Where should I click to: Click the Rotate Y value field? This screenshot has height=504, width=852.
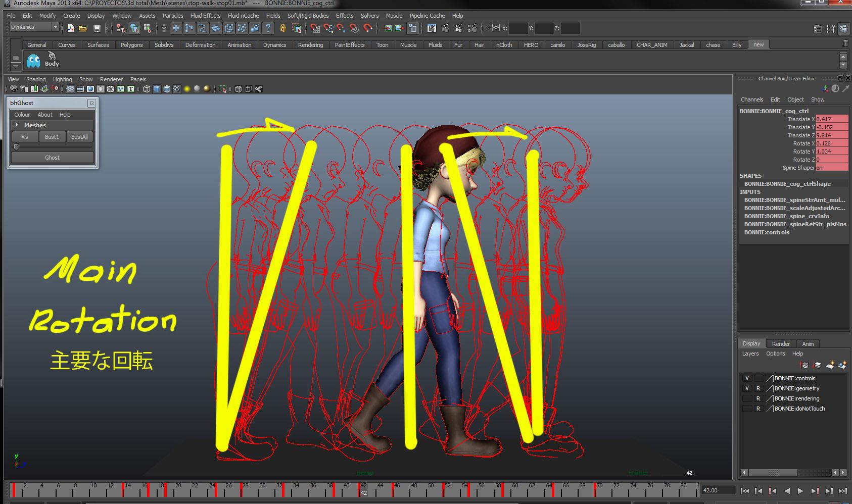click(x=832, y=152)
